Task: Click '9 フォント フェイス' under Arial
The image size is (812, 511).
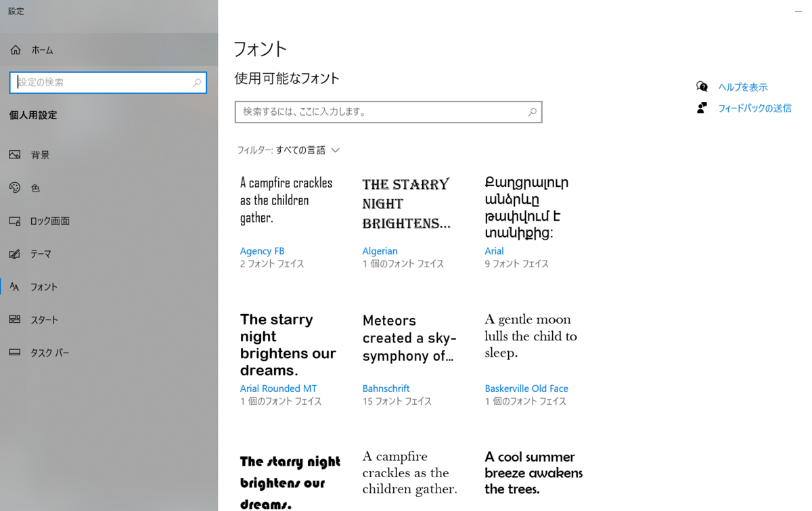Action: coord(516,263)
